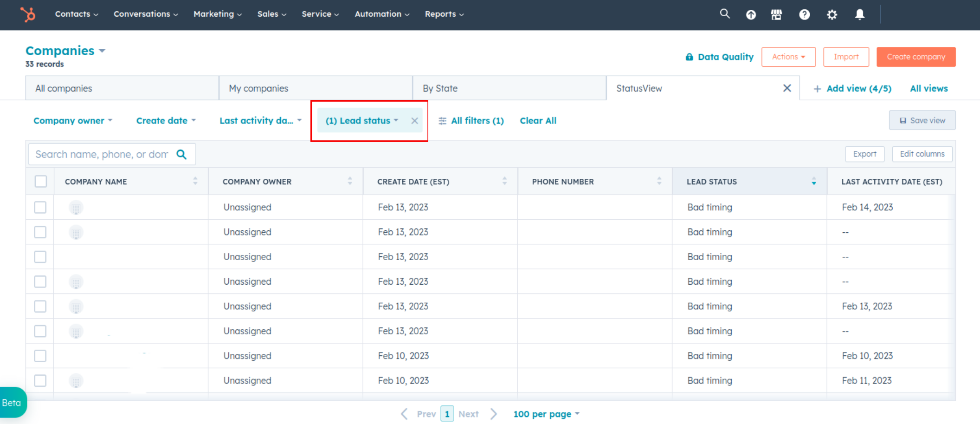Click the HubSpot sprocket logo
This screenshot has width=980, height=424.
click(x=28, y=14)
